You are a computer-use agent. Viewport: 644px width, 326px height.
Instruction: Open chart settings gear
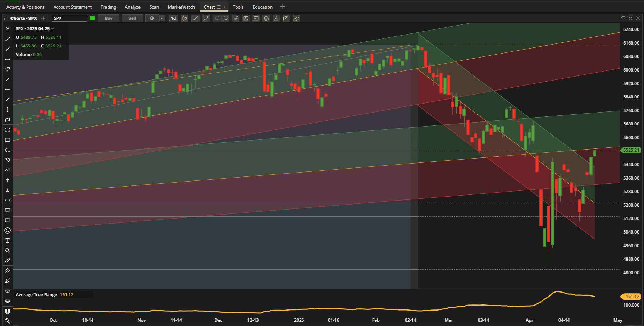pos(296,18)
